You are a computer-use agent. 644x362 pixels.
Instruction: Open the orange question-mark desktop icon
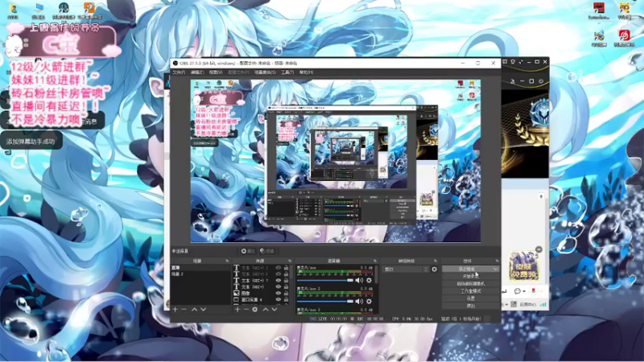pos(89,10)
